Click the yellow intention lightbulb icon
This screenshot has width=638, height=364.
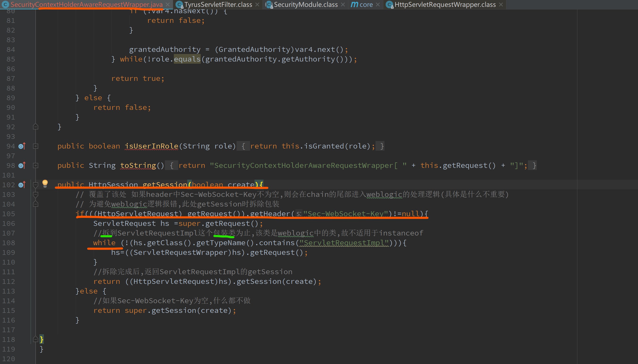[45, 183]
